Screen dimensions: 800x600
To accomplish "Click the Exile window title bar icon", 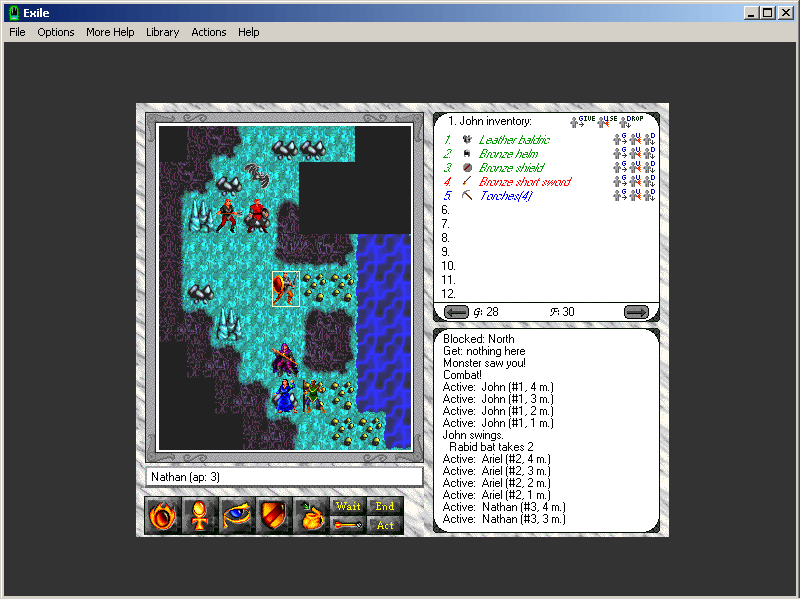I will point(14,13).
